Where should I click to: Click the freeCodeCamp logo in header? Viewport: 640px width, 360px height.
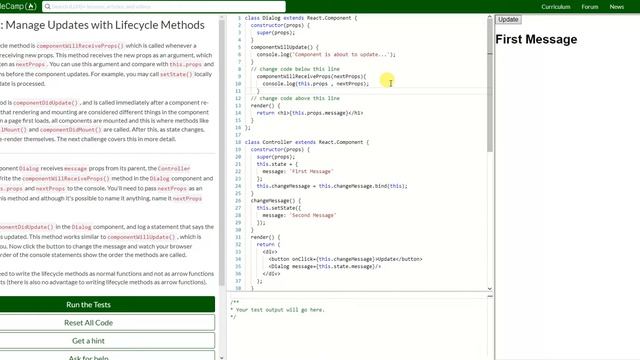tap(18, 6)
